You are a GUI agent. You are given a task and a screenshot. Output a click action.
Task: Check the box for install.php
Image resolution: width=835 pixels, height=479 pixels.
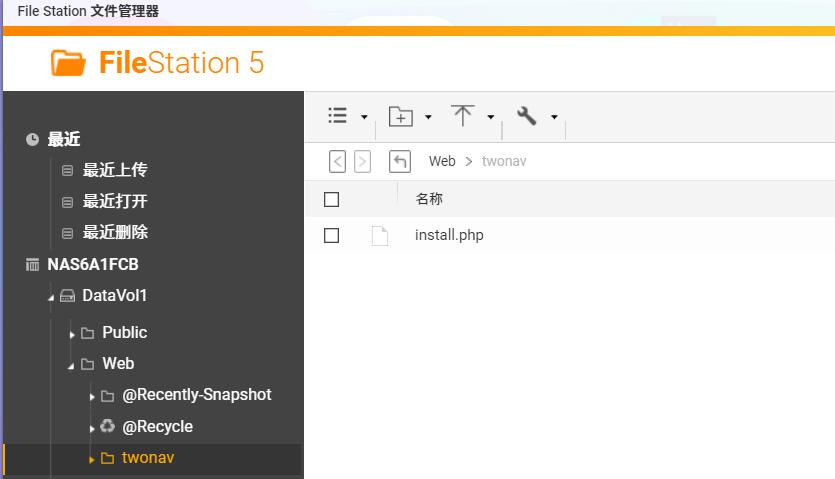coord(332,236)
